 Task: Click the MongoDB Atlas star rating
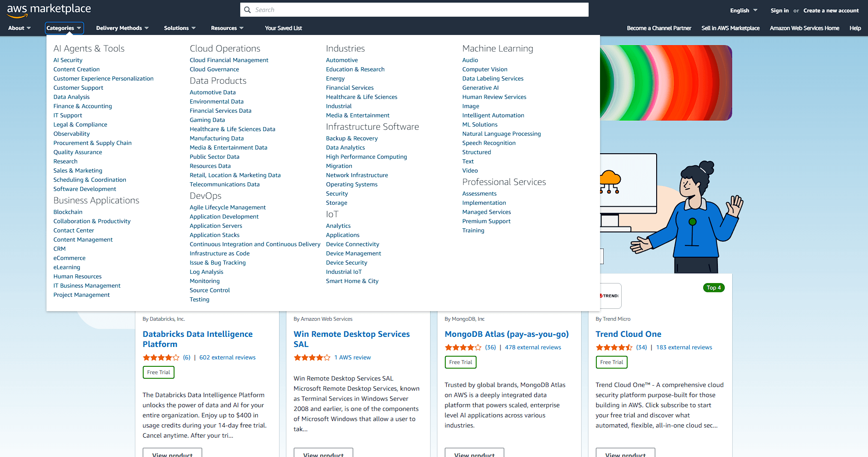463,347
